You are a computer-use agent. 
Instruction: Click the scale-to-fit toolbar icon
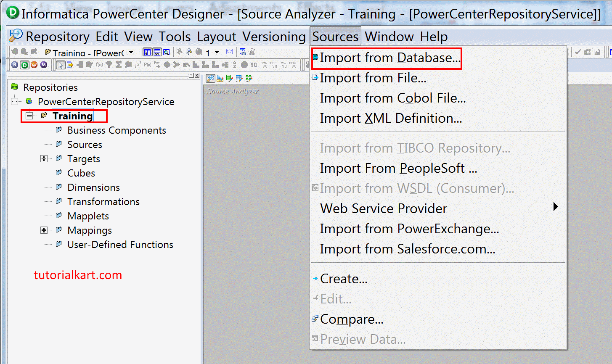click(x=229, y=52)
